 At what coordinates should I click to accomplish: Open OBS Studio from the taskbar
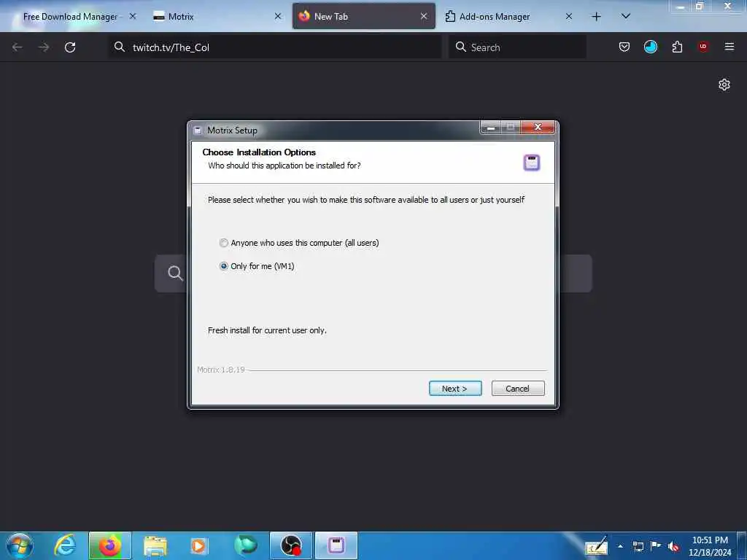(291, 545)
